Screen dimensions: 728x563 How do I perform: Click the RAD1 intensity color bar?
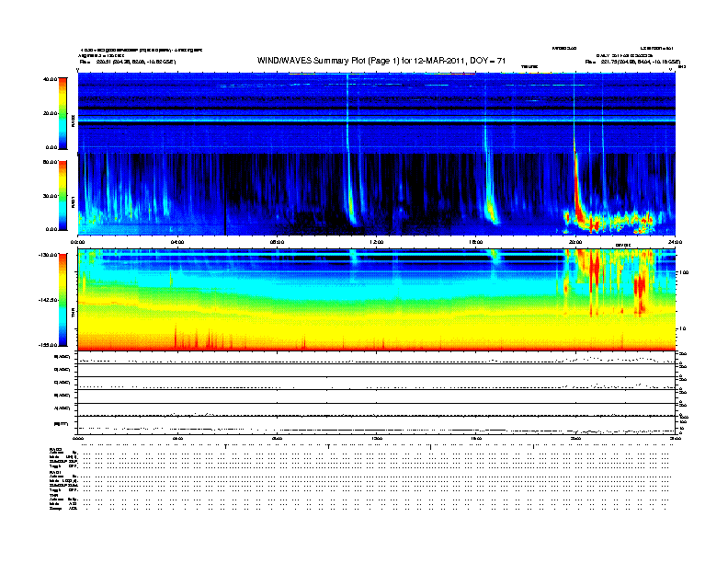[x=63, y=196]
